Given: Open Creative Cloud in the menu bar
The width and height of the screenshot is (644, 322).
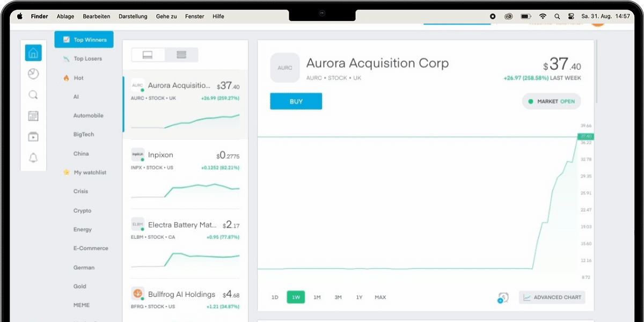Looking at the screenshot, I should [x=509, y=17].
